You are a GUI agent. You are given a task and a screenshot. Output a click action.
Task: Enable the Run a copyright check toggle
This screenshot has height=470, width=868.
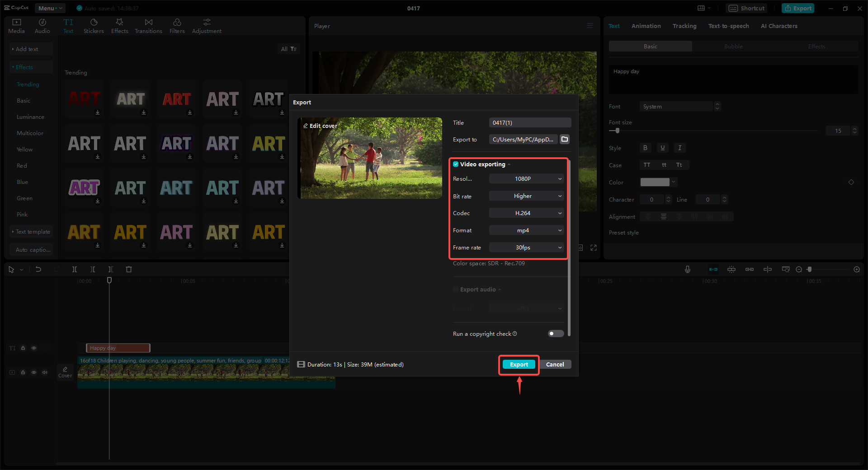[555, 334]
